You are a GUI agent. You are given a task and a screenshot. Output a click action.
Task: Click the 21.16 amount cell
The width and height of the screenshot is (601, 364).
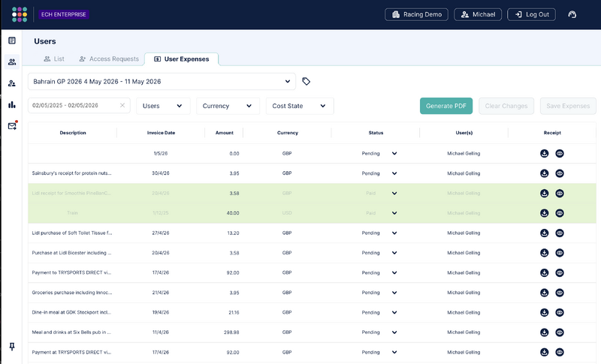pyautogui.click(x=234, y=313)
